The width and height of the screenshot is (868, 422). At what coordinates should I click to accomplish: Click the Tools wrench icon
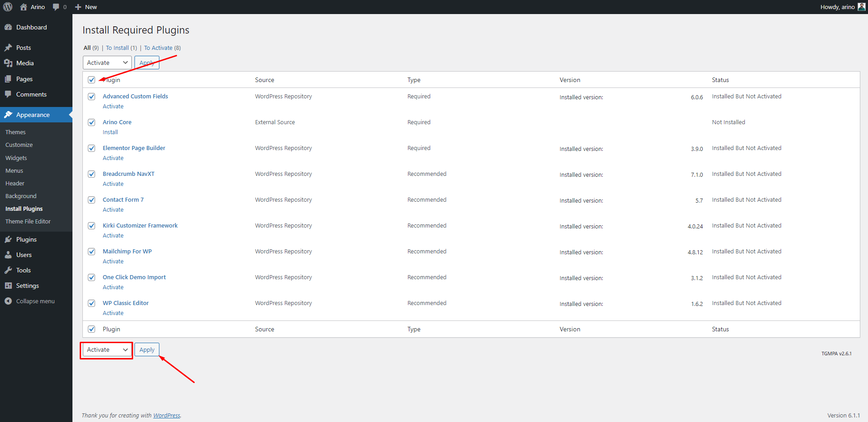pos(8,270)
